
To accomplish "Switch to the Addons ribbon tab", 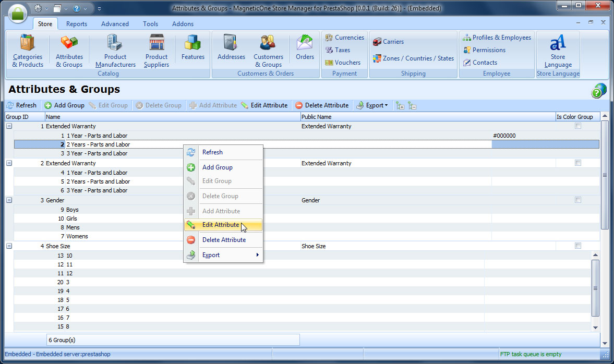I will pos(183,24).
